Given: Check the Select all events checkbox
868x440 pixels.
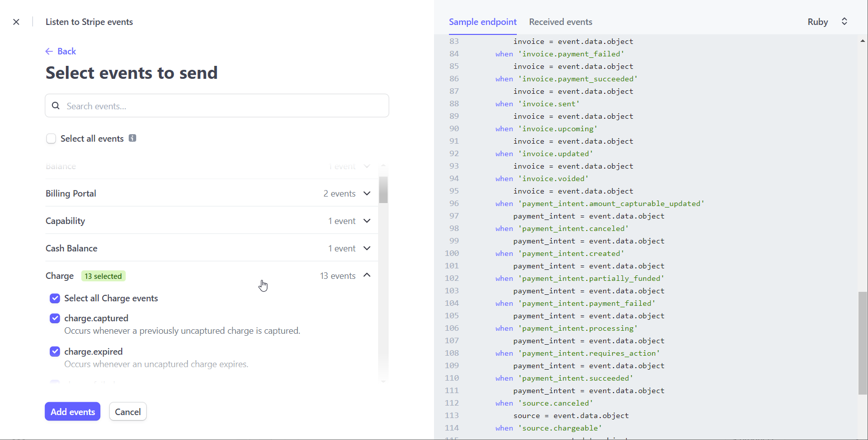Looking at the screenshot, I should [x=51, y=139].
